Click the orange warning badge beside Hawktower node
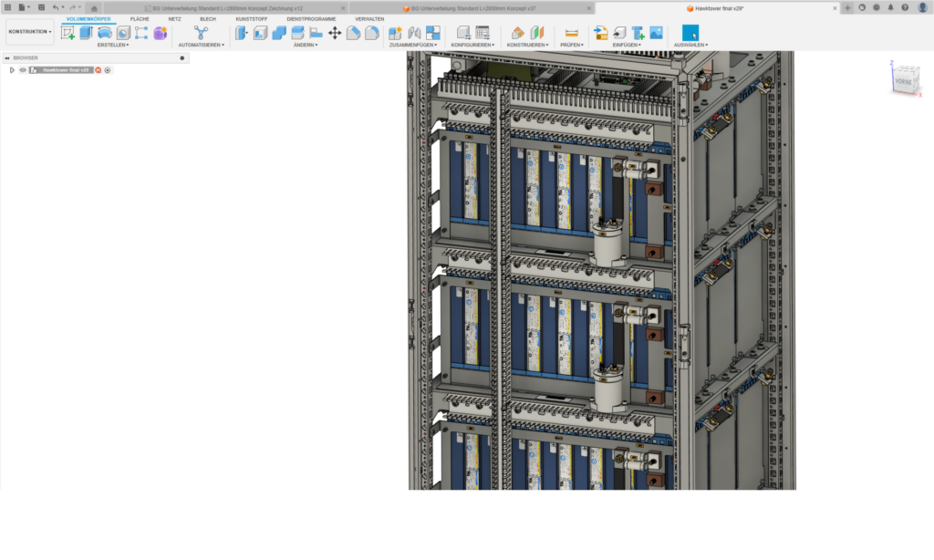Screen dimensions: 934x560 [99, 70]
